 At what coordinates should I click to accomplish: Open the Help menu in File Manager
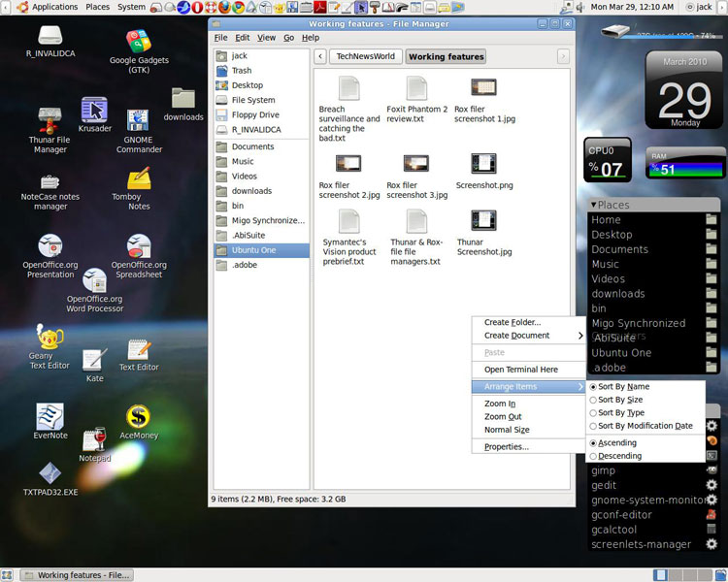point(311,38)
